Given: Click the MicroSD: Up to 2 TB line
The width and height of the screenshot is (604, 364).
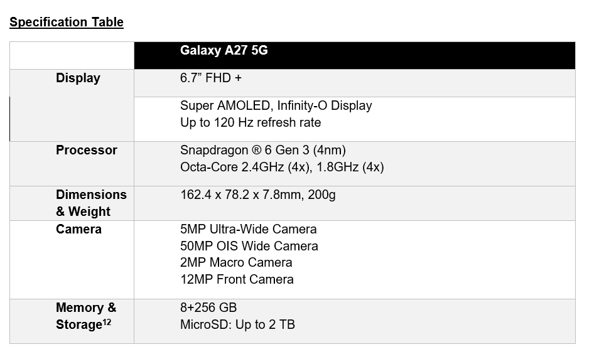Looking at the screenshot, I should (237, 324).
